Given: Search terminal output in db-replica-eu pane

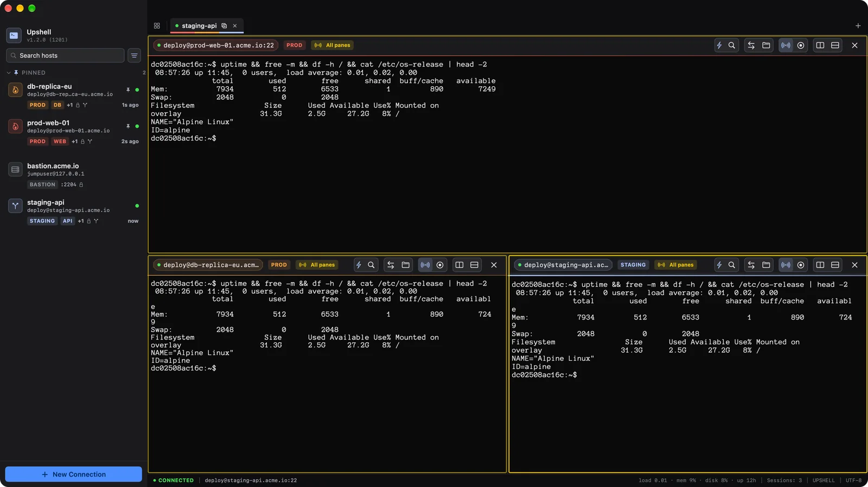Looking at the screenshot, I should click(371, 265).
